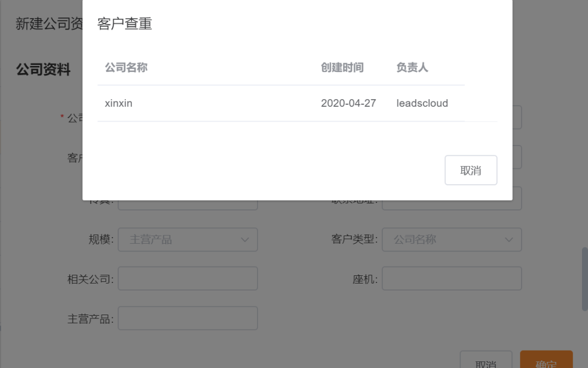Click the 负责人 column header
Screen dimensions: 588x368
click(412, 68)
